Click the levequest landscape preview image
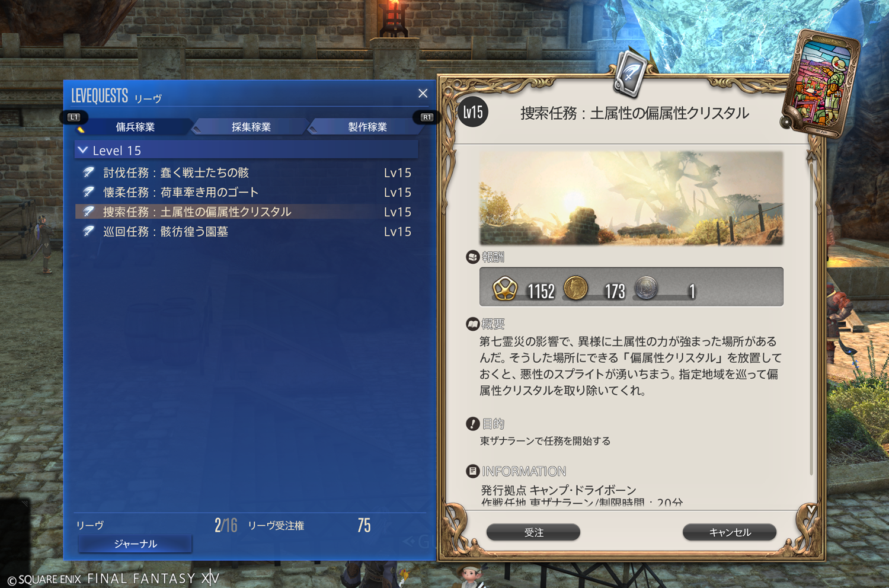 point(631,198)
